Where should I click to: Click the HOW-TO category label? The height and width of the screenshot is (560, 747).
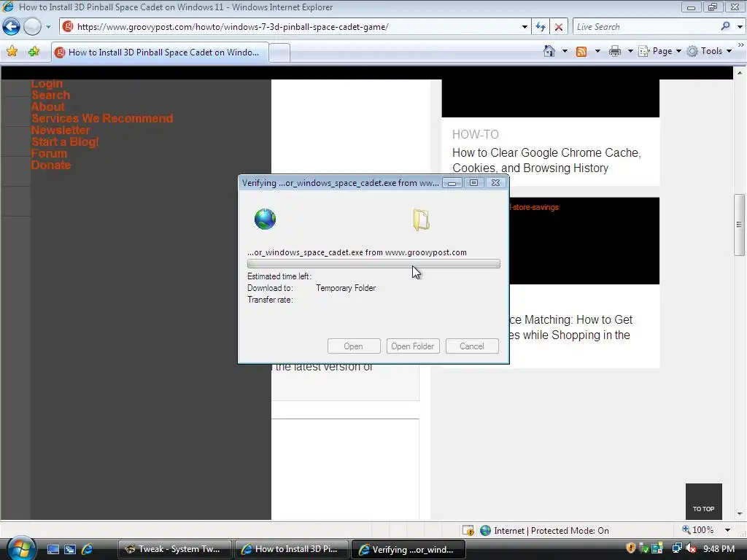pyautogui.click(x=475, y=135)
